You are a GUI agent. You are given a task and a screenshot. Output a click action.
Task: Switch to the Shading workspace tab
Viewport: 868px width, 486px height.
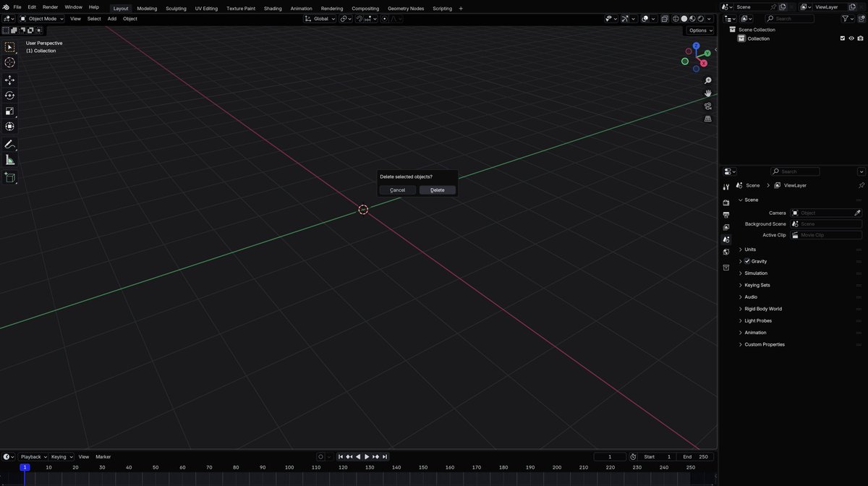(273, 9)
